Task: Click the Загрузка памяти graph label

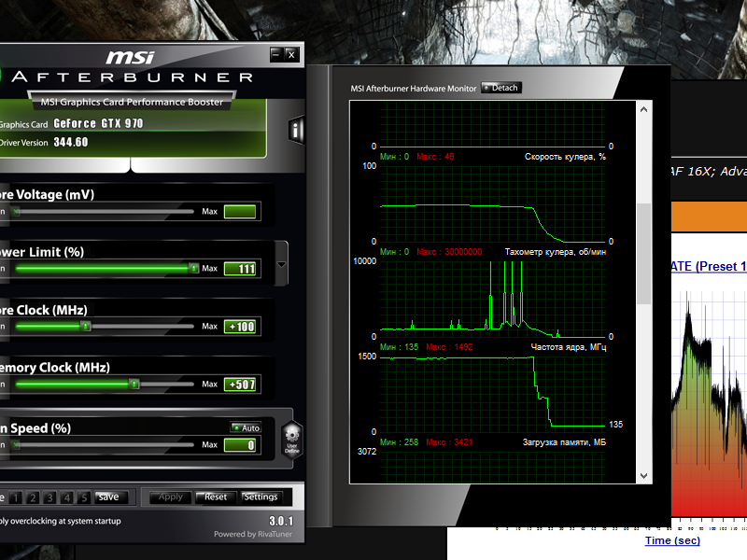Action: click(x=564, y=442)
